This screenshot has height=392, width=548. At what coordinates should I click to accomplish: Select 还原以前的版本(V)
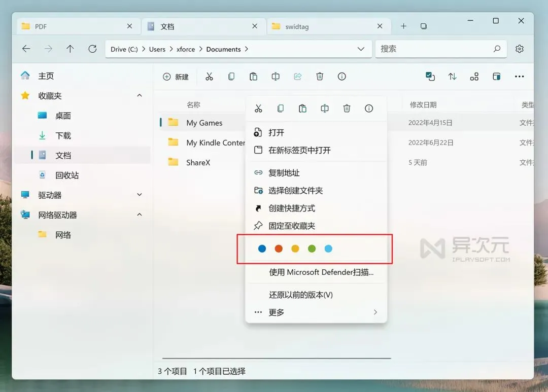tap(316, 295)
